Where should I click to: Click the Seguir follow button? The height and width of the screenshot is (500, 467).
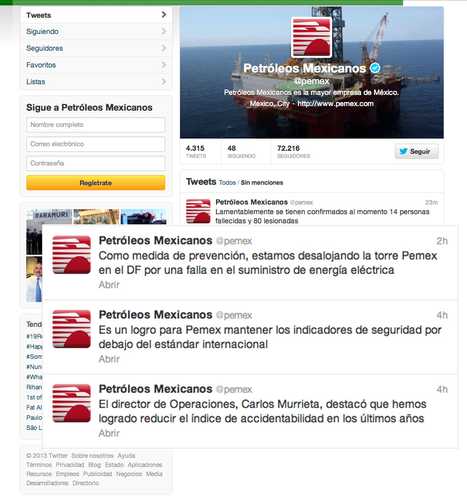417,151
